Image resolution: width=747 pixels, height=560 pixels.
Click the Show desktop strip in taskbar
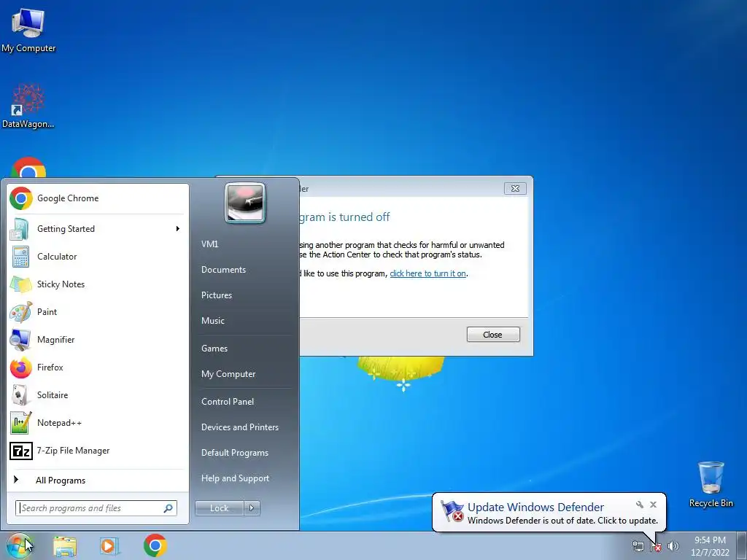pyautogui.click(x=743, y=546)
